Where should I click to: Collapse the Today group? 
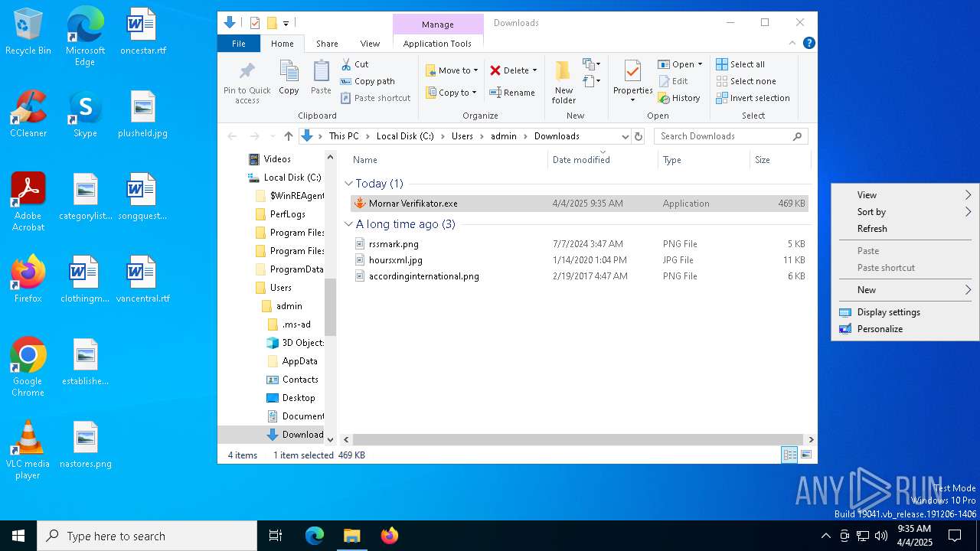[348, 184]
